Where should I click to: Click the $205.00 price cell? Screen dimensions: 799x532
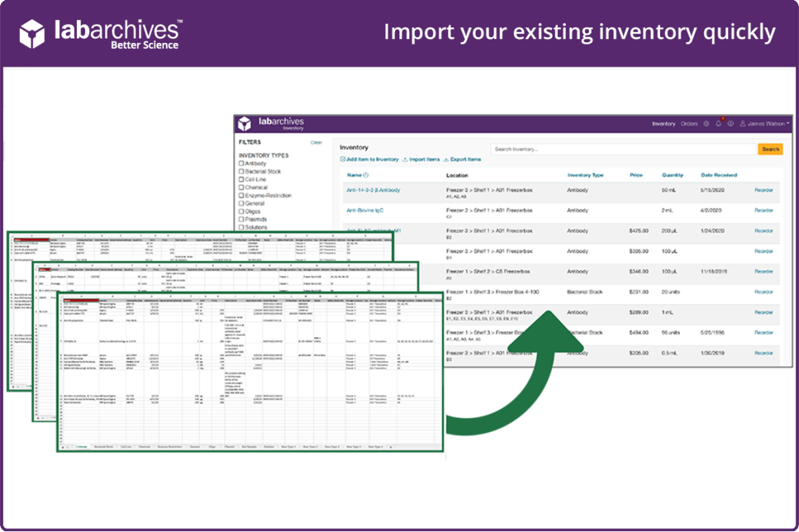click(639, 353)
